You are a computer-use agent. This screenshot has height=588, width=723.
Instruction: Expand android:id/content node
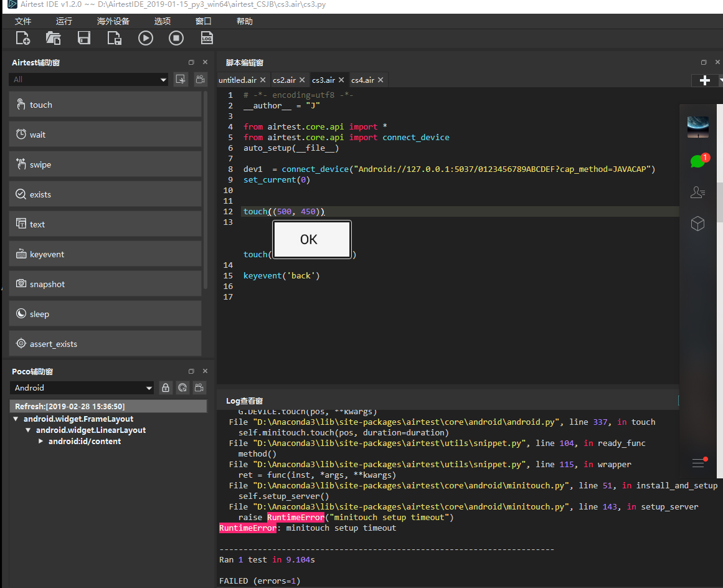point(40,442)
